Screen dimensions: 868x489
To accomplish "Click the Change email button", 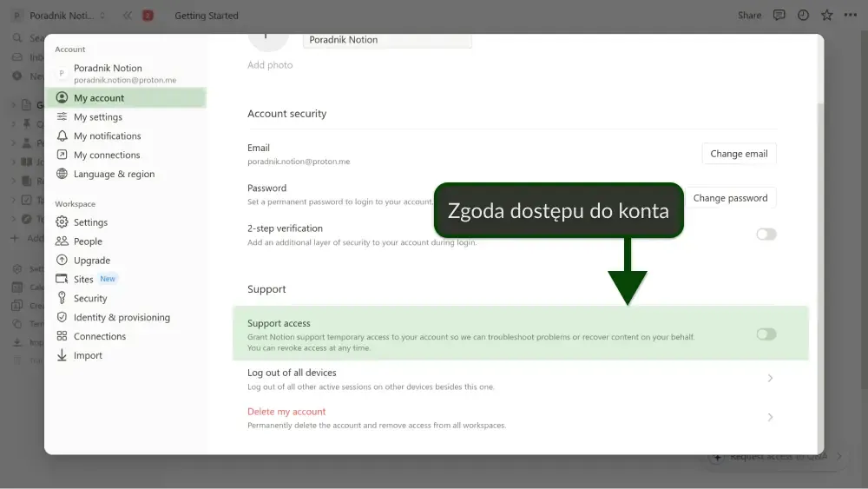I will point(739,154).
